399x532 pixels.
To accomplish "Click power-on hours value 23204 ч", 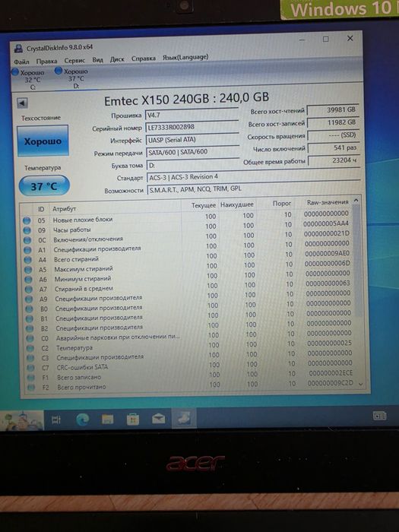I will (x=334, y=160).
